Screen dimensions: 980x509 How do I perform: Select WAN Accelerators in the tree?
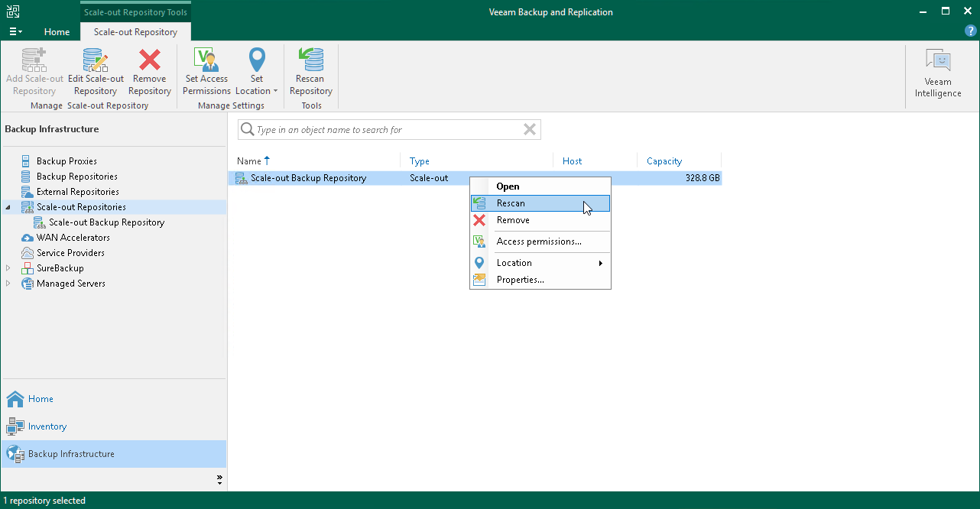click(x=73, y=238)
